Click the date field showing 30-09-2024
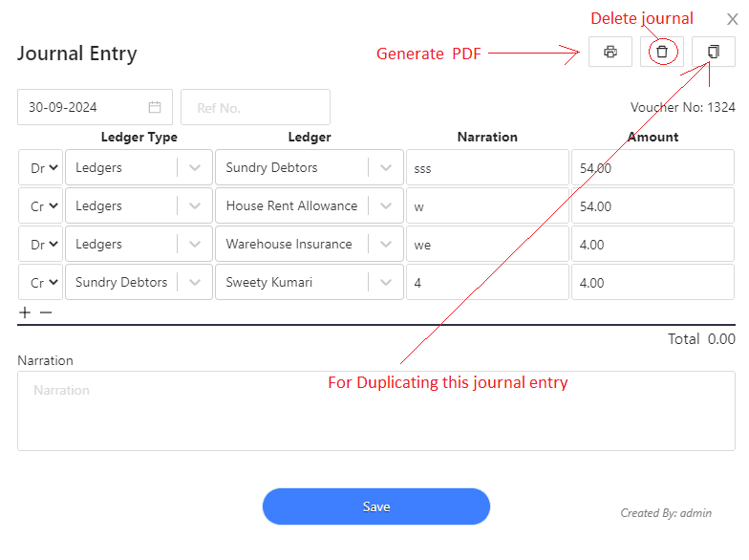This screenshot has height=560, width=749. coord(96,107)
